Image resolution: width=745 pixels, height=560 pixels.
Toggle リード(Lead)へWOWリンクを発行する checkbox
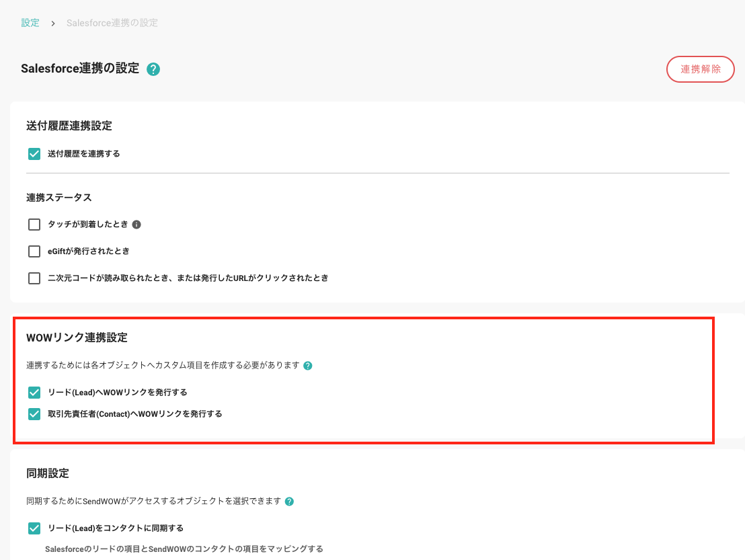click(x=34, y=393)
